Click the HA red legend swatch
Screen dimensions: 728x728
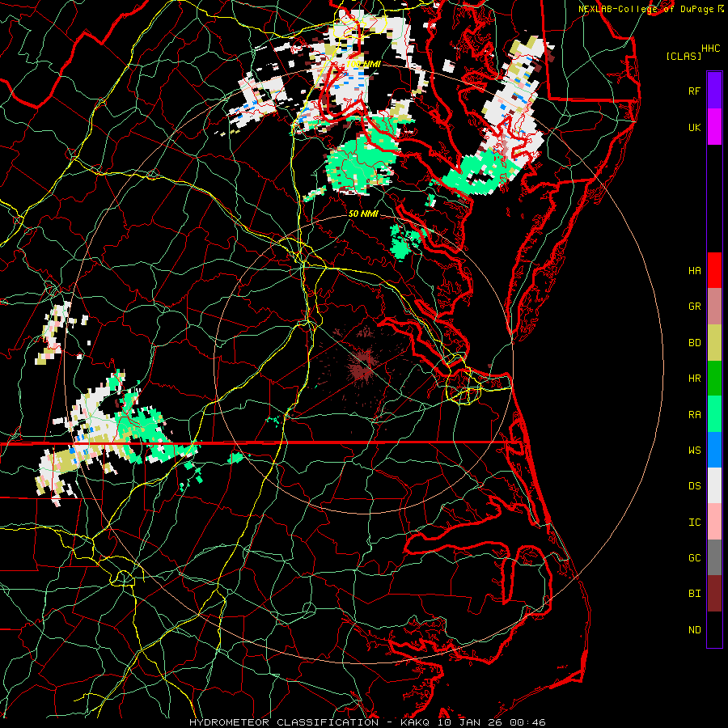714,270
